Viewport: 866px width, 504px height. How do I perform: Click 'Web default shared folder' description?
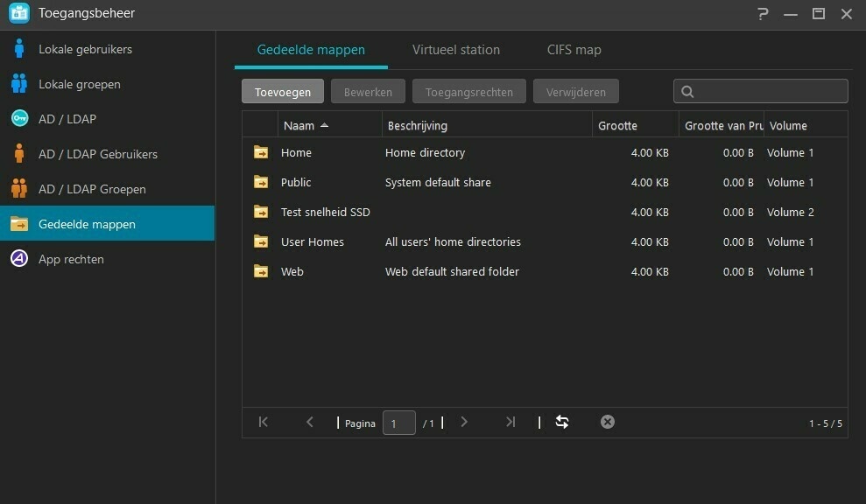point(453,271)
